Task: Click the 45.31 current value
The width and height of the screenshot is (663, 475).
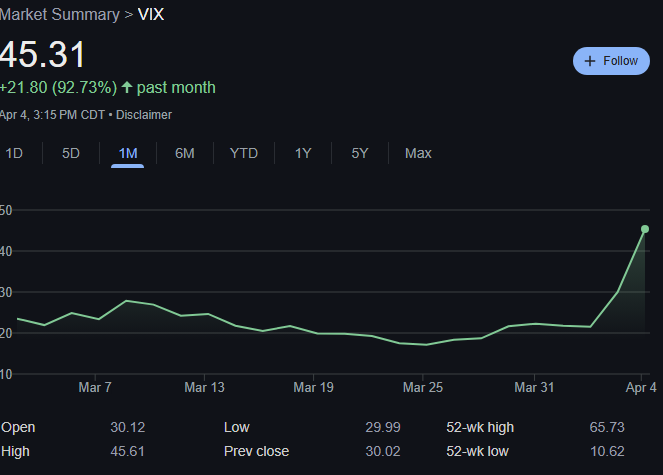Action: point(43,55)
